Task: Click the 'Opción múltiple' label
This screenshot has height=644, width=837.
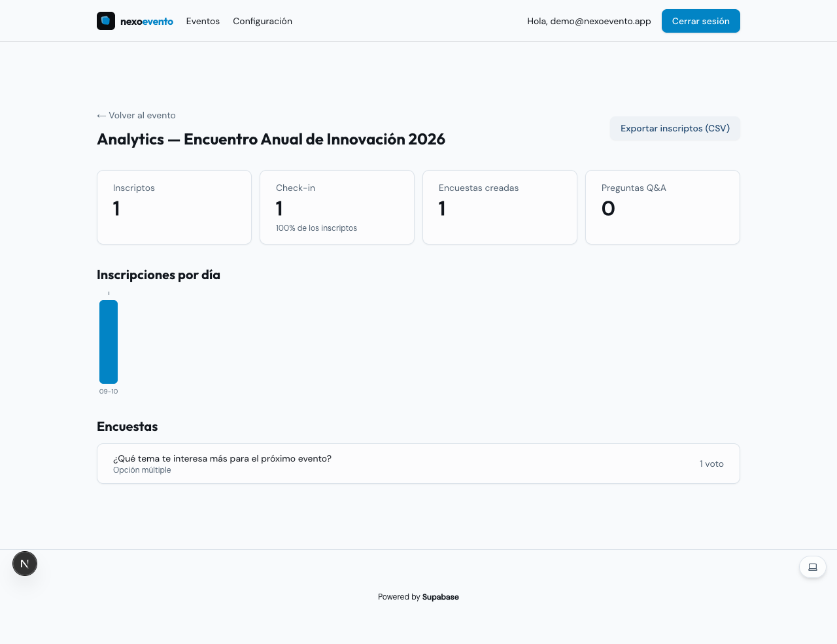Action: (142, 470)
